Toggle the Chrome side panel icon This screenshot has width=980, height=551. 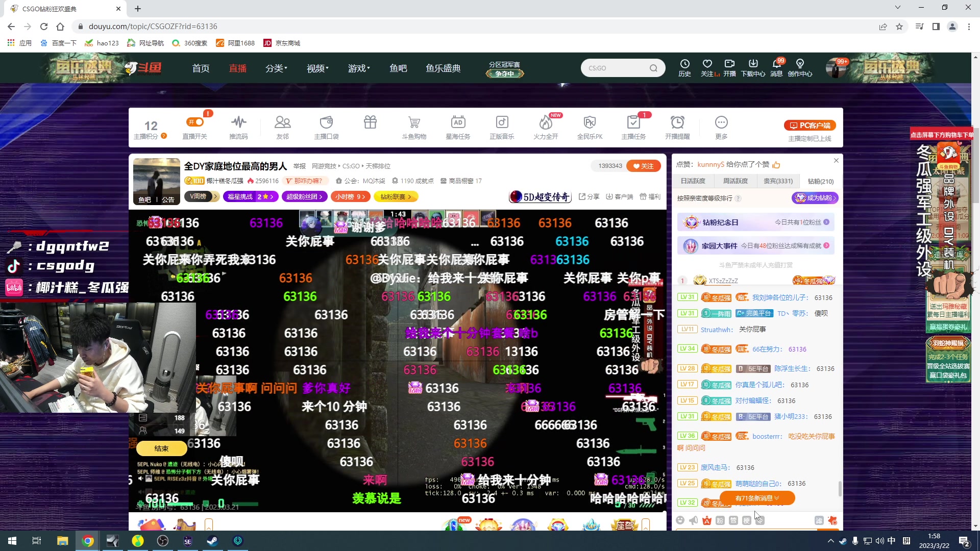coord(936,27)
